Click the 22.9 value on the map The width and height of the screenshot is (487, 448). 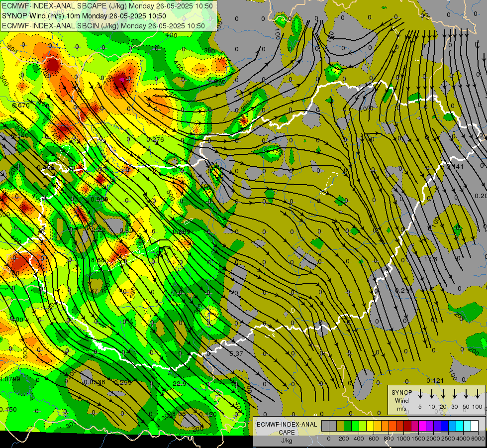click(x=180, y=383)
